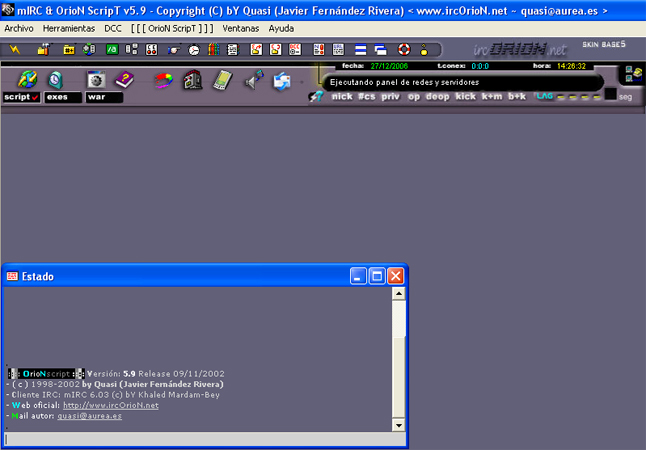Open the gear settings window icon
The height and width of the screenshot is (450, 646).
[96, 80]
